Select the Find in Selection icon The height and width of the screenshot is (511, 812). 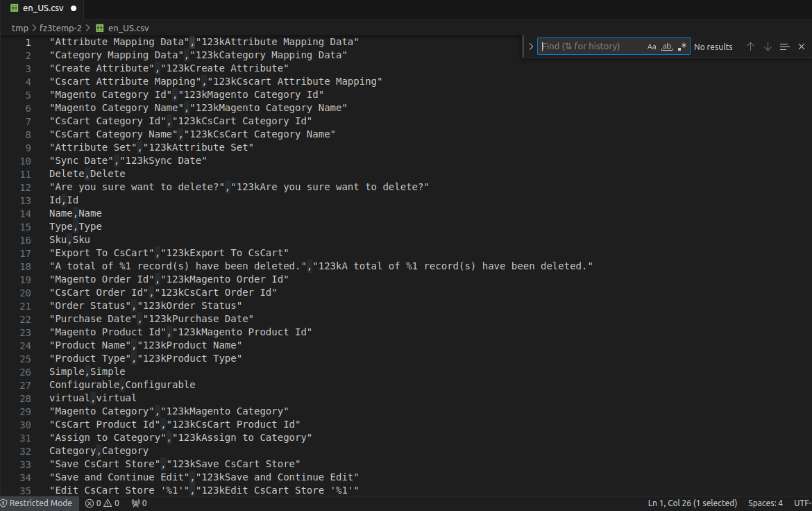point(784,47)
